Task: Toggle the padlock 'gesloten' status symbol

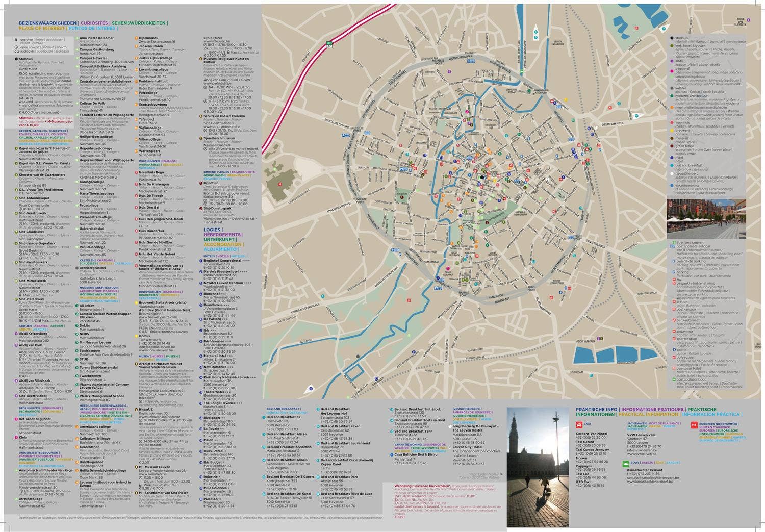Action: click(x=17, y=40)
